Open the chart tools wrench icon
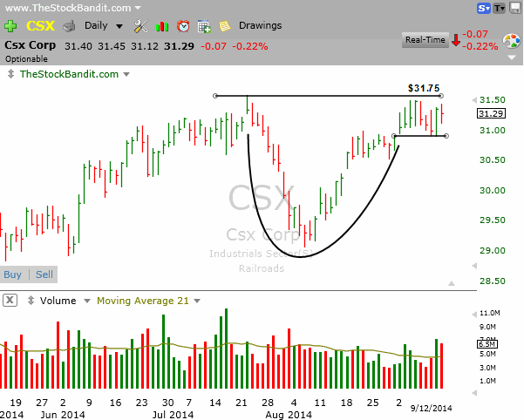The image size is (524, 420). [x=140, y=26]
